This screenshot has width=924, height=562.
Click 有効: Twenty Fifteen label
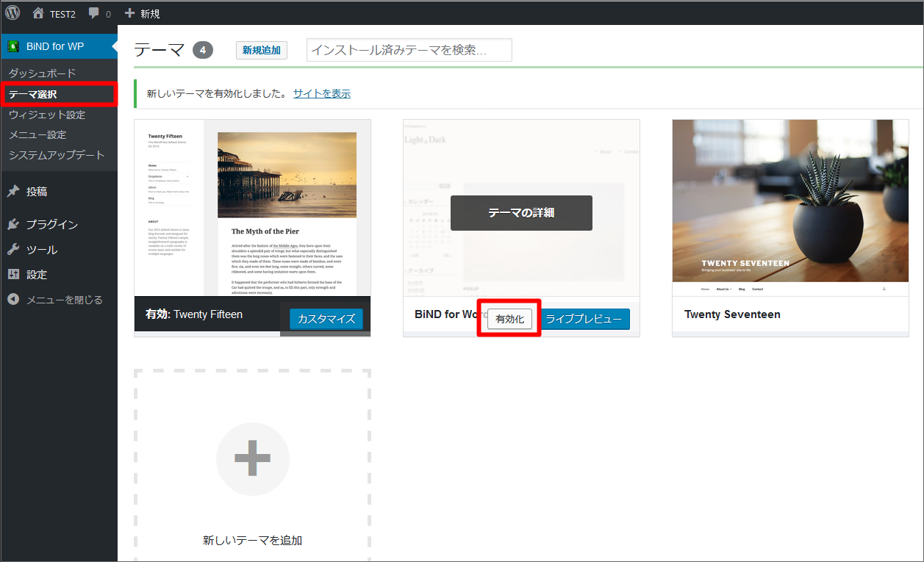(194, 314)
